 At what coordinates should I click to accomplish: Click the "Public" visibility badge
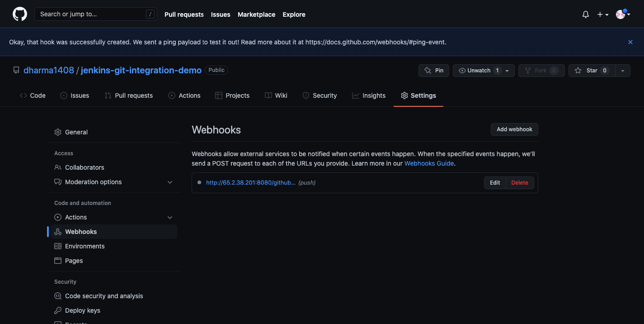coord(216,70)
